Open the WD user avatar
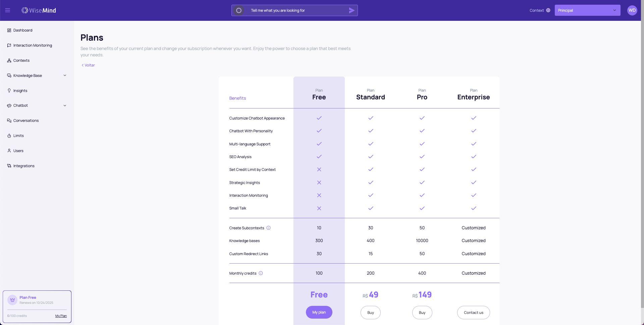The width and height of the screenshot is (644, 325). coord(632,10)
